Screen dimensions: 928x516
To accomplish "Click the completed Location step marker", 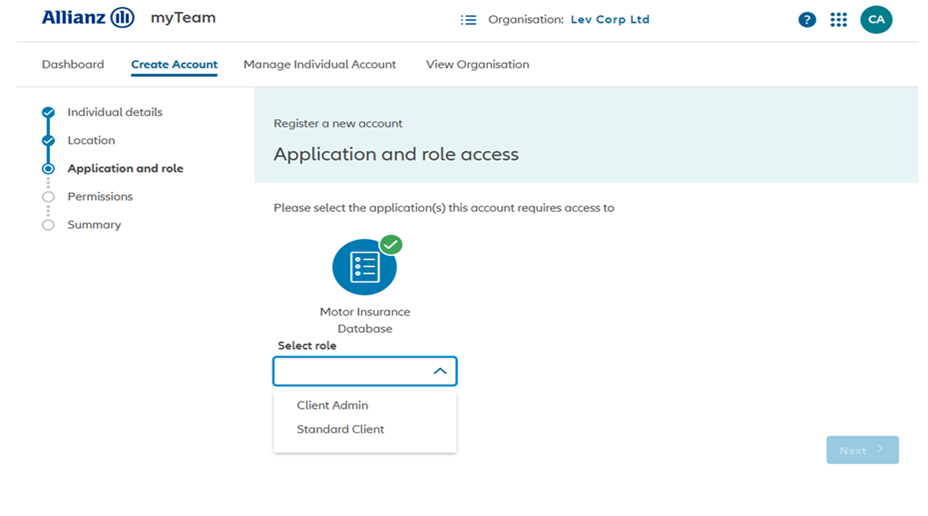I will click(x=49, y=140).
